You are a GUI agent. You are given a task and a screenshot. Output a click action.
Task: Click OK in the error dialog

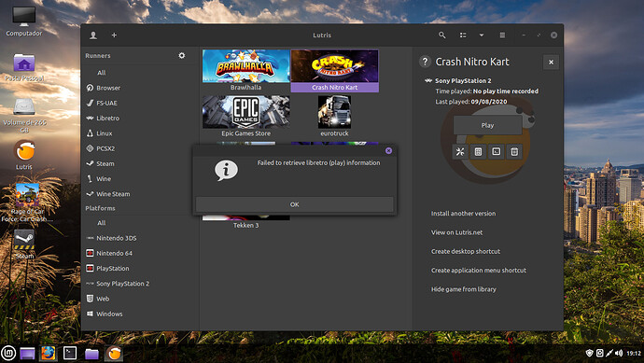[295, 204]
